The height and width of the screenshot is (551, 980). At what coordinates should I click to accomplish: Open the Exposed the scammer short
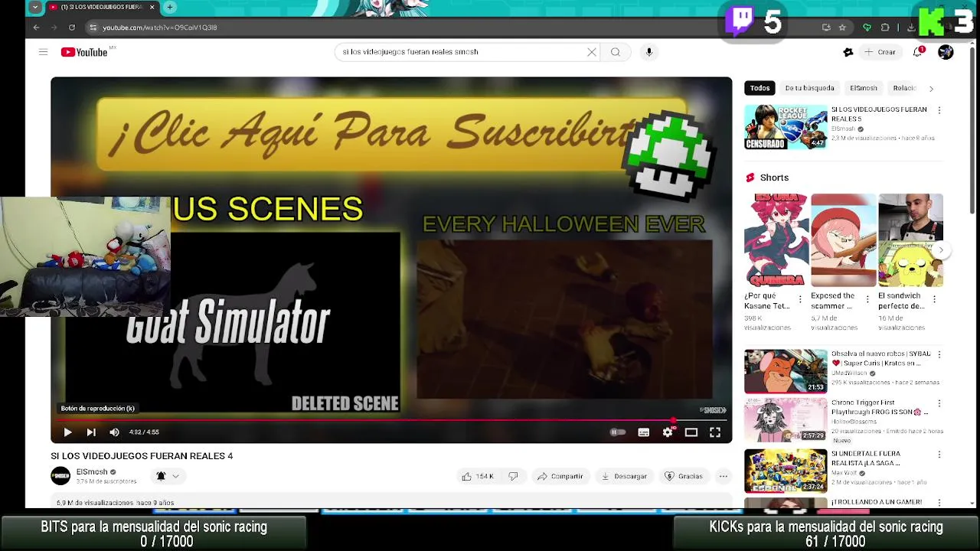click(x=844, y=240)
